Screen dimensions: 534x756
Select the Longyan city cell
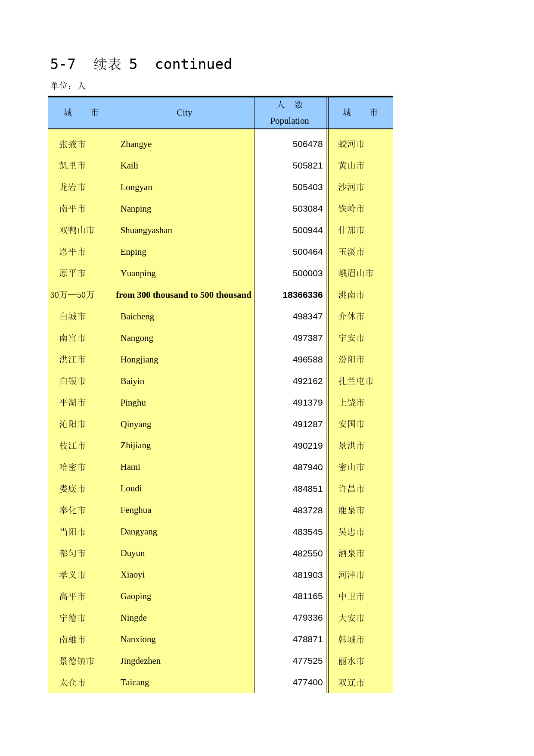tap(136, 187)
